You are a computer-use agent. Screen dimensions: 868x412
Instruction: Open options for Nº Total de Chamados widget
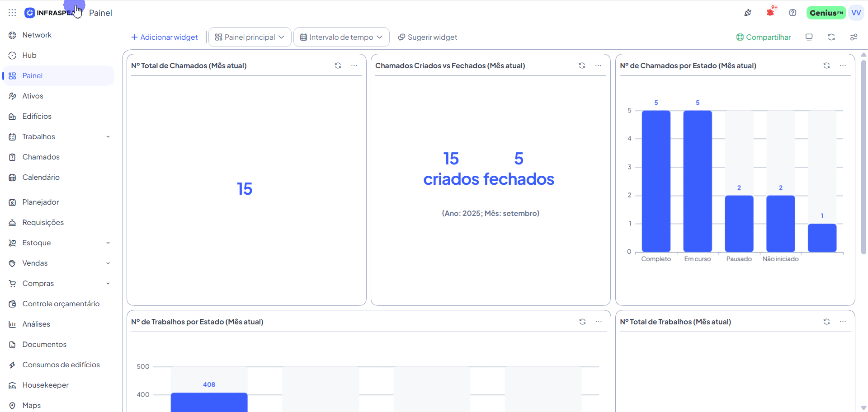354,66
